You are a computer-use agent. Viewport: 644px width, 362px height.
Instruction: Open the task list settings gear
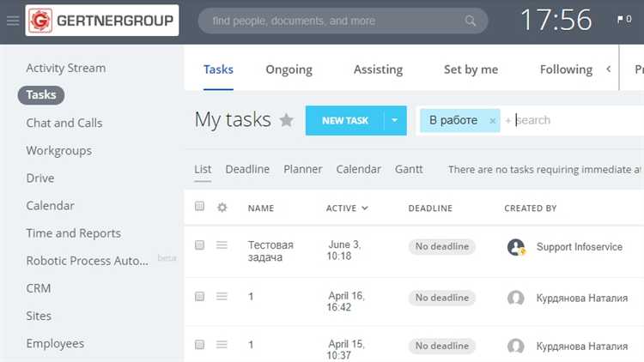point(222,208)
